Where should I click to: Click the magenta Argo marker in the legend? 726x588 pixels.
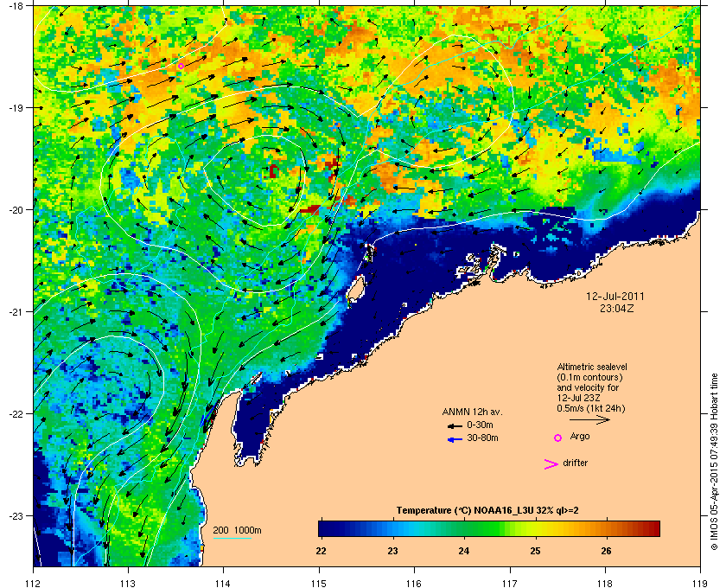coord(558,438)
